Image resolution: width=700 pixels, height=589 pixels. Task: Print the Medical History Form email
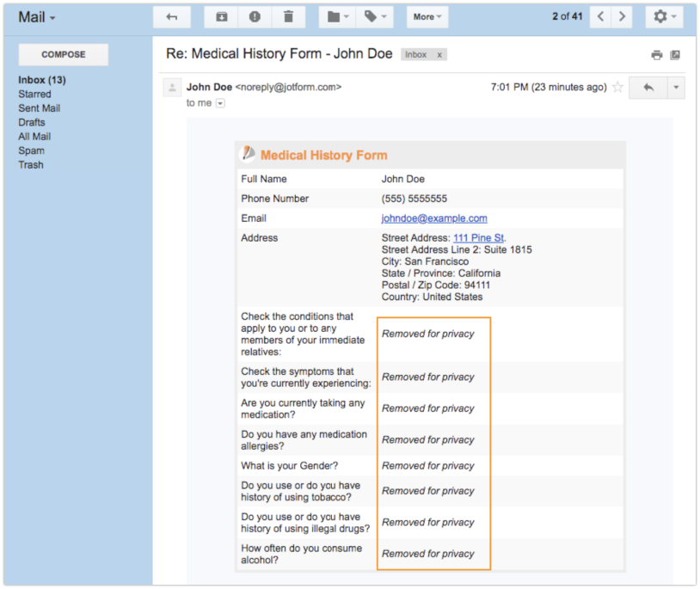[657, 55]
